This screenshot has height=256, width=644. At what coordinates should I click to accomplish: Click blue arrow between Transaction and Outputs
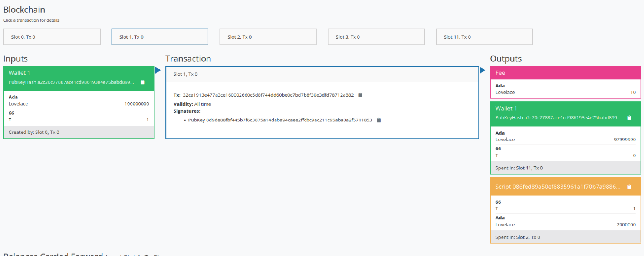click(x=482, y=70)
